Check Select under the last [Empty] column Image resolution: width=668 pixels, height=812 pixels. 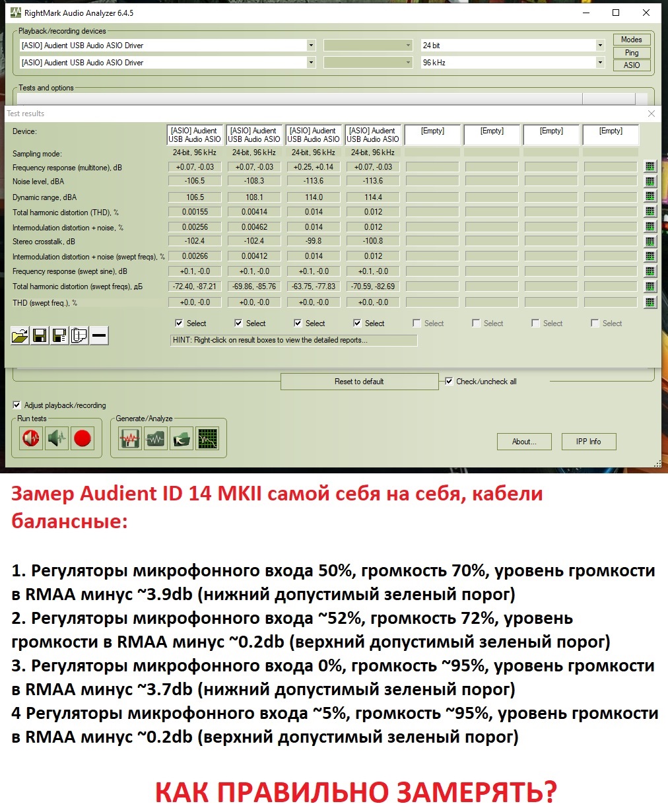[x=595, y=323]
